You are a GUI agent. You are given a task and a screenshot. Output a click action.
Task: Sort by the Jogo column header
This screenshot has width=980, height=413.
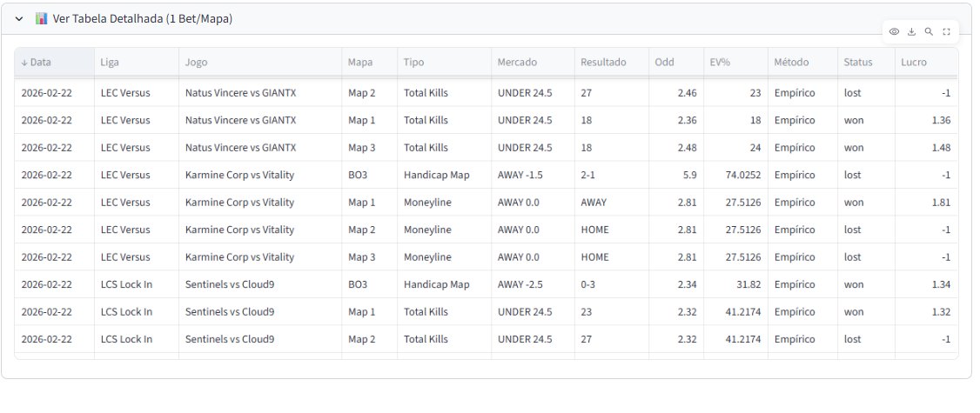[260, 63]
